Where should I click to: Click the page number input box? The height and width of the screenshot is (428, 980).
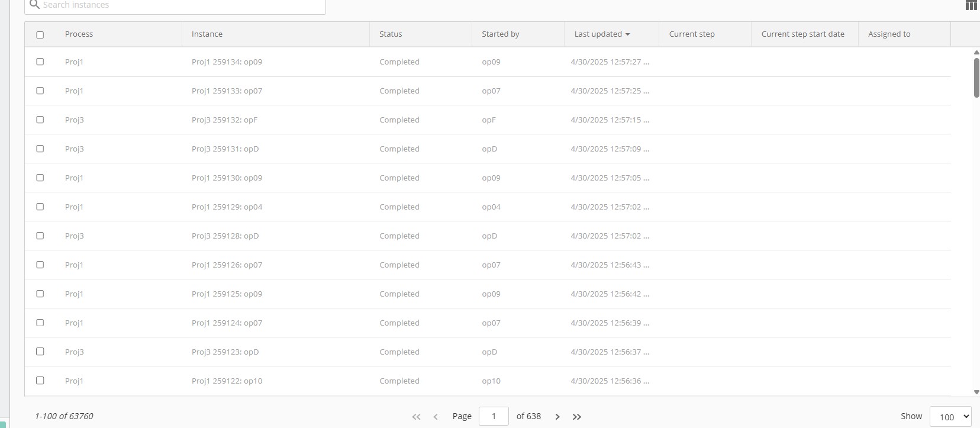pos(494,416)
